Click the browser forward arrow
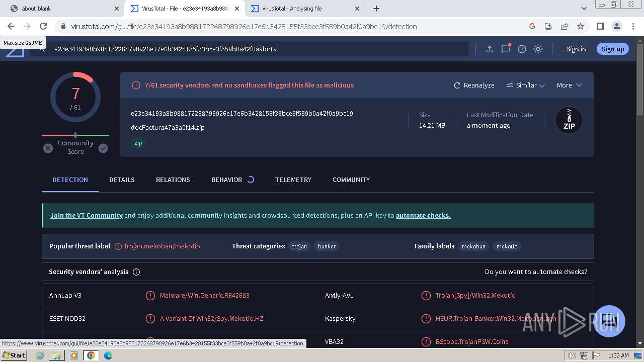 pyautogui.click(x=27, y=26)
